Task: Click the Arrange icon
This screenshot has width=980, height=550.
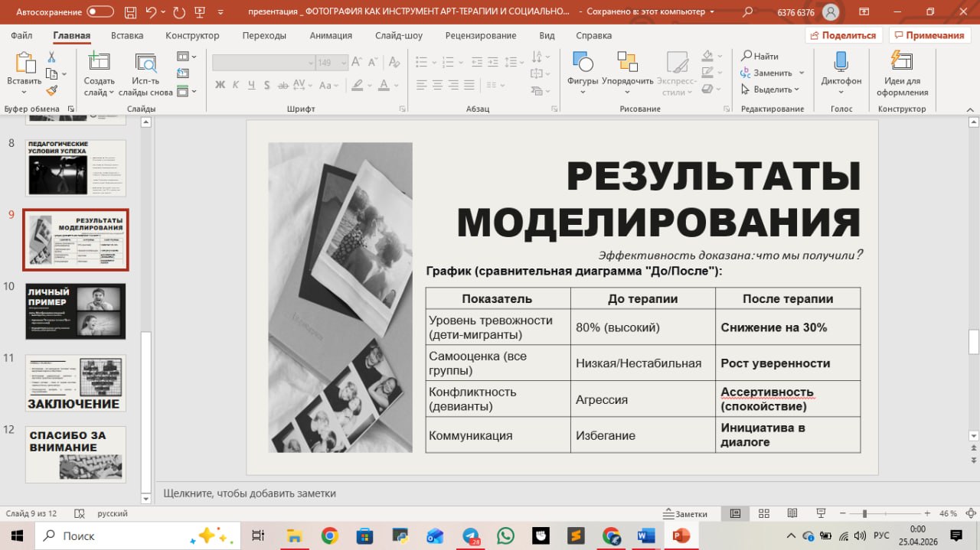Action: pos(627,63)
